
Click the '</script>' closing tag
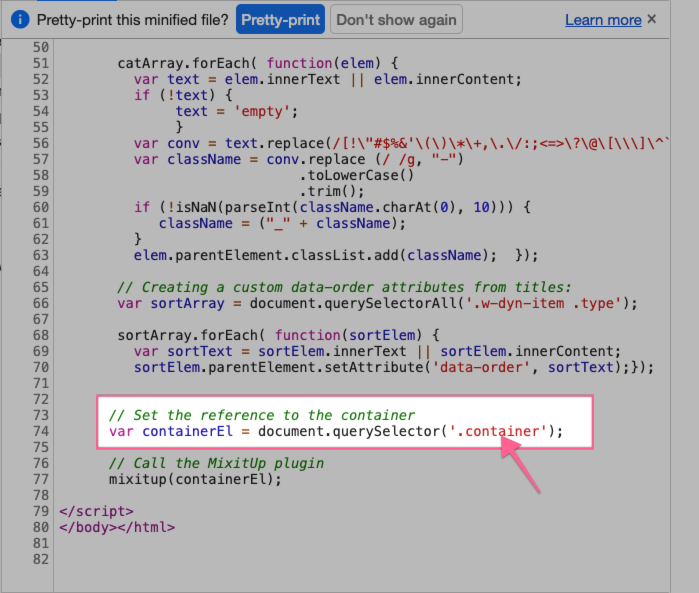point(96,511)
